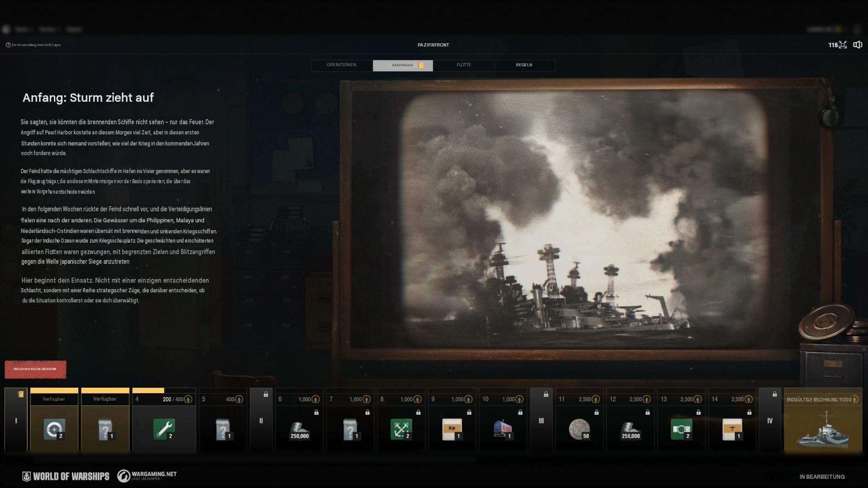Click the lock icon on stage 8
The image size is (868, 488).
418,412
